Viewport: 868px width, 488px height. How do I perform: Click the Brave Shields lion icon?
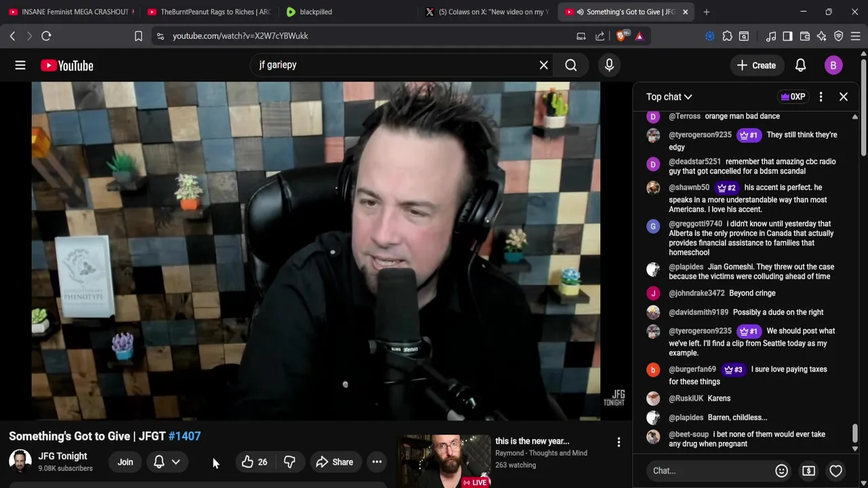pos(621,36)
